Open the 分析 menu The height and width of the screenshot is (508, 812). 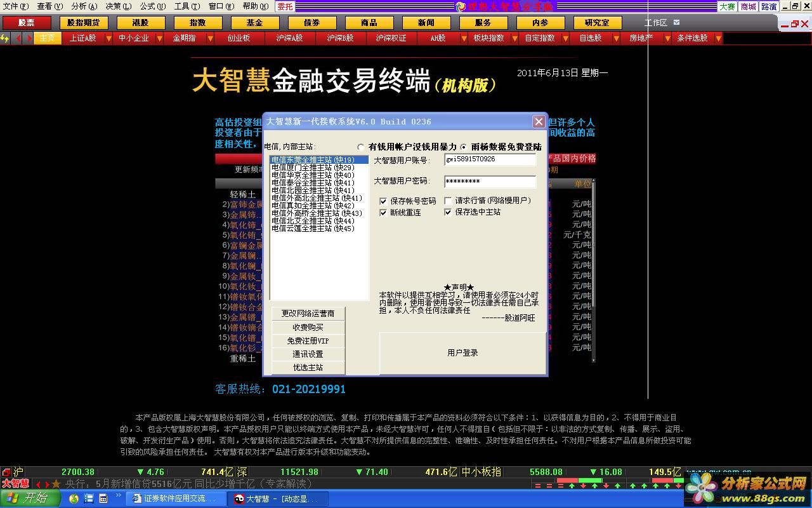84,6
